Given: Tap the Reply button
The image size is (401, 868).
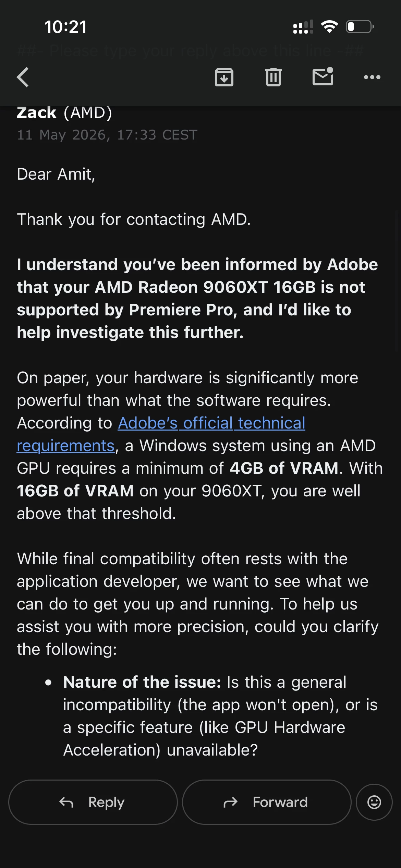Looking at the screenshot, I should (x=93, y=802).
